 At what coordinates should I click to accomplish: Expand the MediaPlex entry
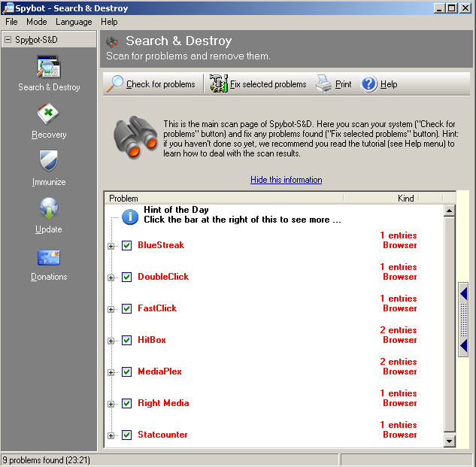point(111,372)
